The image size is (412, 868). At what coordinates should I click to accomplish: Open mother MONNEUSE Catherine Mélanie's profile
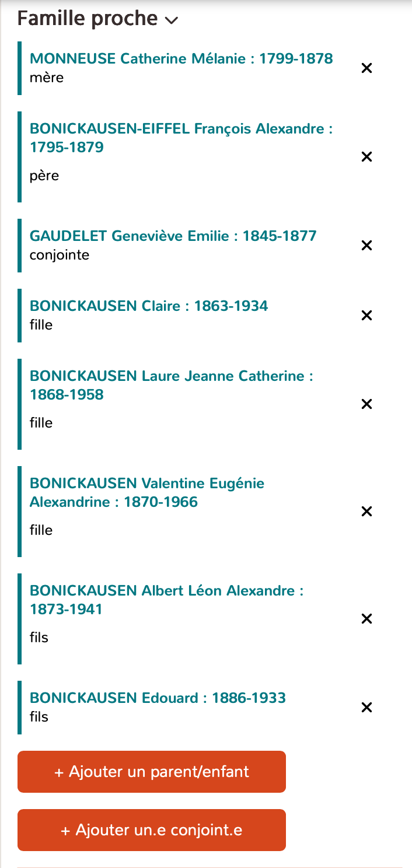pyautogui.click(x=181, y=58)
